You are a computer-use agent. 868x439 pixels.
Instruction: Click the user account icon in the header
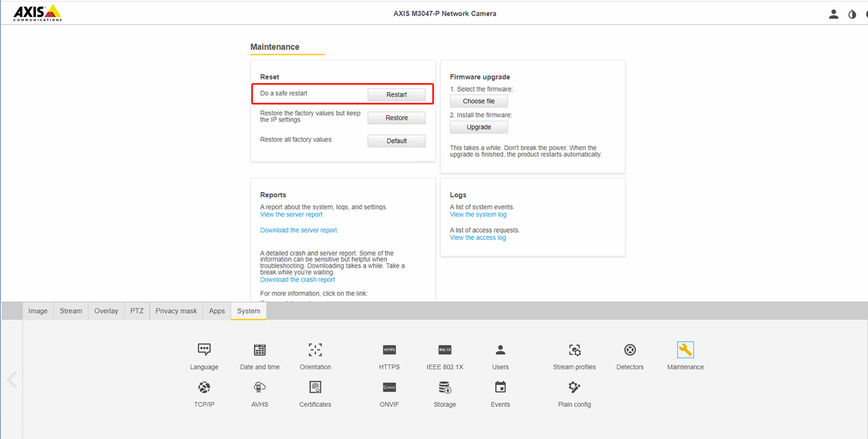pyautogui.click(x=834, y=14)
